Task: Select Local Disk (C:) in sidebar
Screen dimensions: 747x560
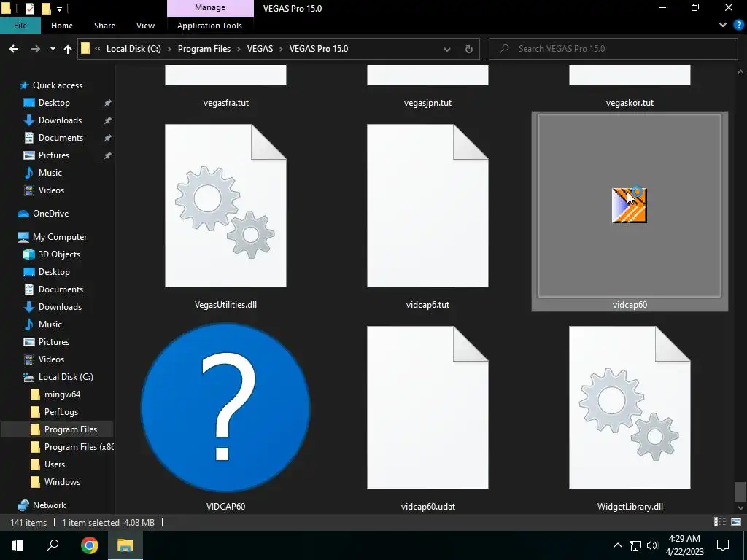Action: (65, 377)
